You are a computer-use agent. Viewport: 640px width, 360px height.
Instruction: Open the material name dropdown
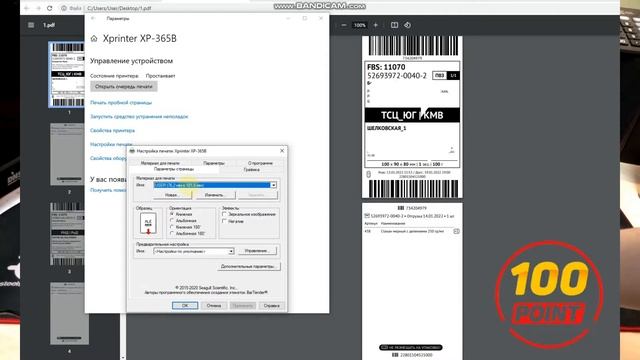click(x=273, y=185)
